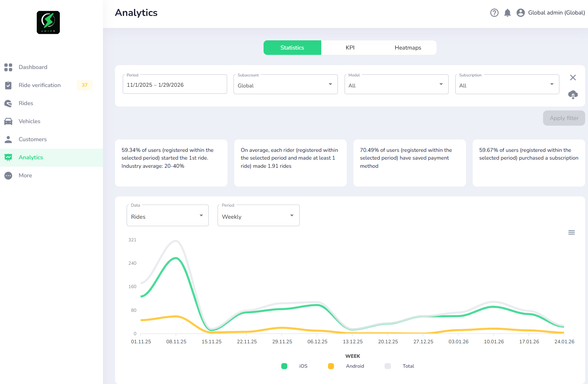The height and width of the screenshot is (384, 588).
Task: Switch to Heatmaps tab
Action: point(408,48)
